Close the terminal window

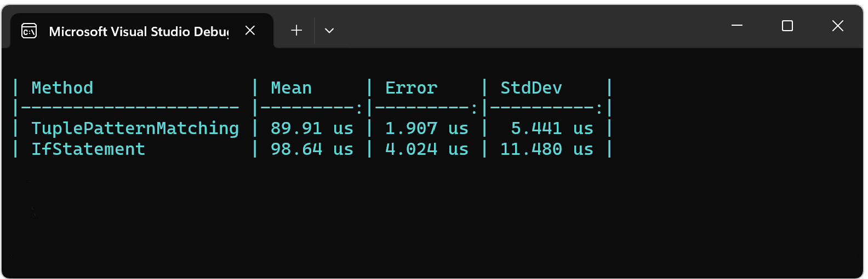click(x=837, y=26)
